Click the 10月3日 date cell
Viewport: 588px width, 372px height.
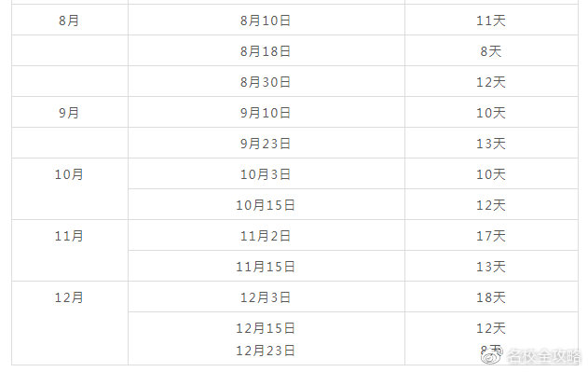(267, 173)
